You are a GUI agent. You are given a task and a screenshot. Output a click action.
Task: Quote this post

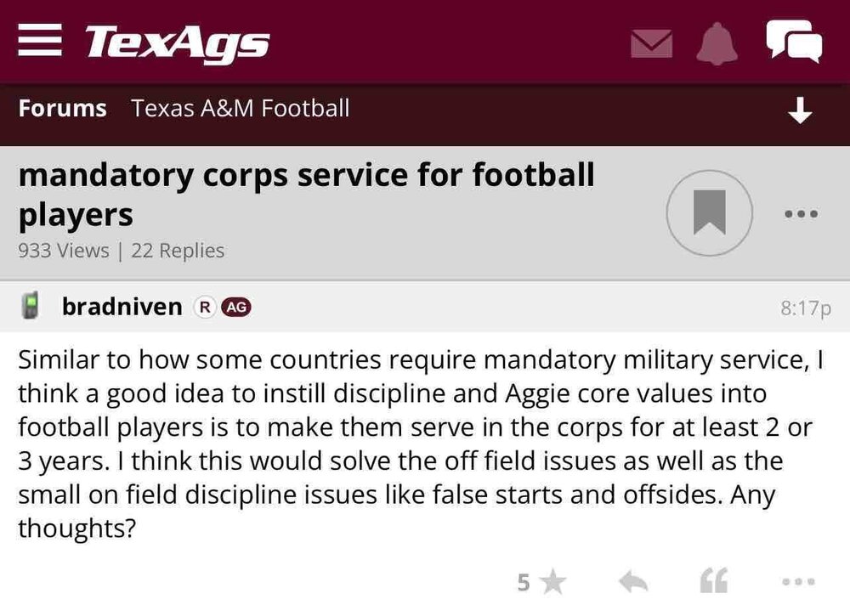pyautogui.click(x=713, y=583)
